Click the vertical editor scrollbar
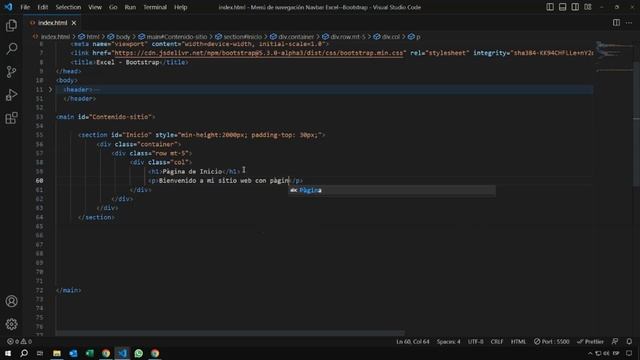This screenshot has height=360, width=640. [x=636, y=124]
